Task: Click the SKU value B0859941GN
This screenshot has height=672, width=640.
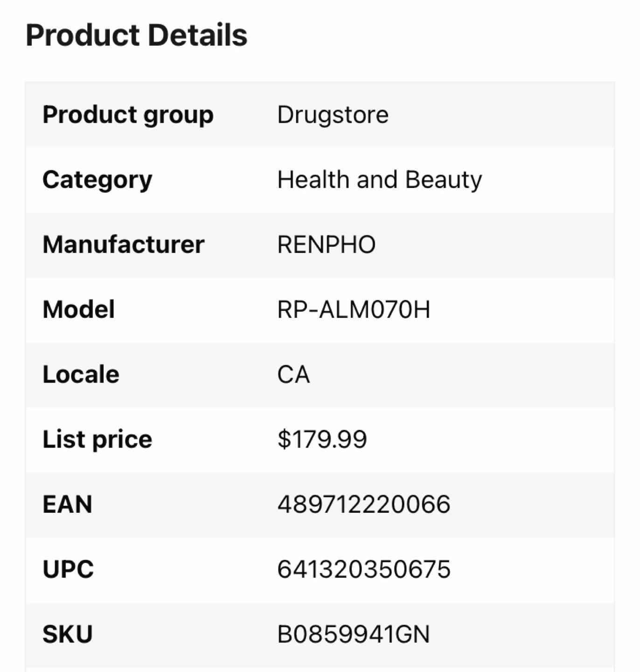Action: (353, 634)
